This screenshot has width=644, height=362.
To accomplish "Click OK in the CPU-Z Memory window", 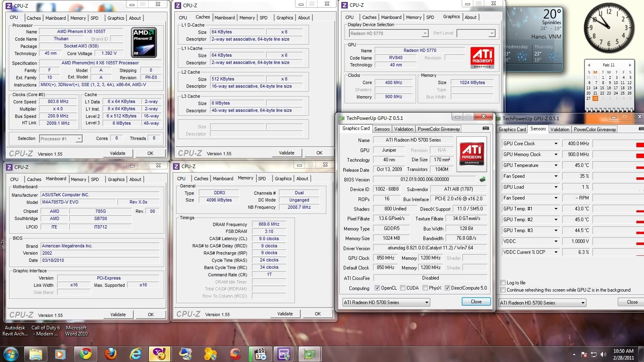I will point(318,314).
